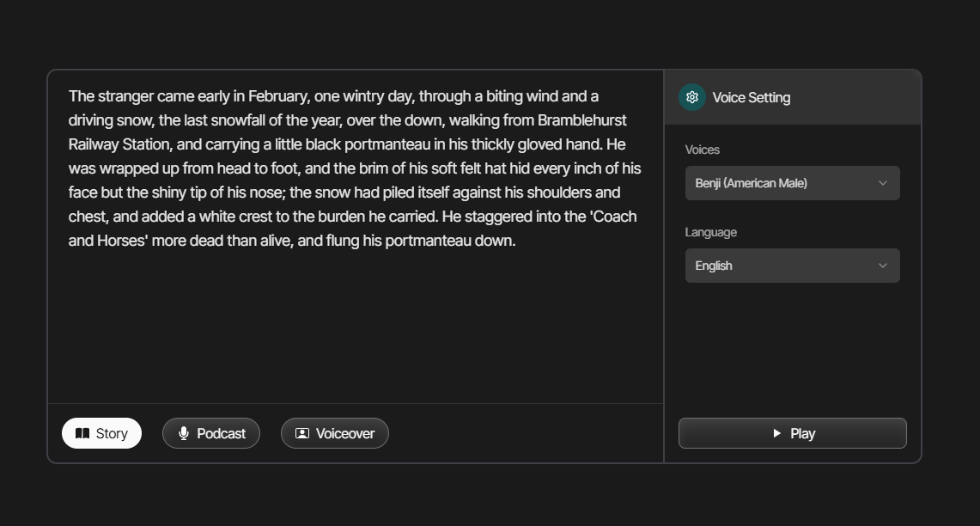Switch to the Podcast mode tab
Viewport: 980px width, 526px height.
(x=211, y=433)
